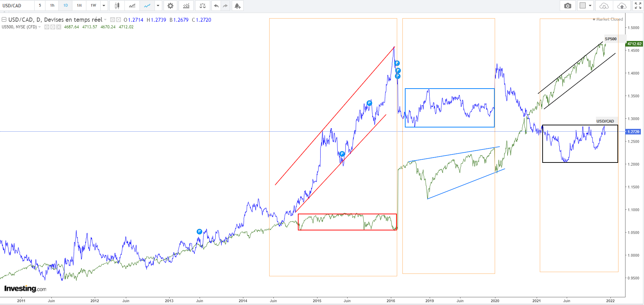Screen dimensions: 644x305
Task: Hide the USD/CAD series with eye icon
Action: click(113, 20)
